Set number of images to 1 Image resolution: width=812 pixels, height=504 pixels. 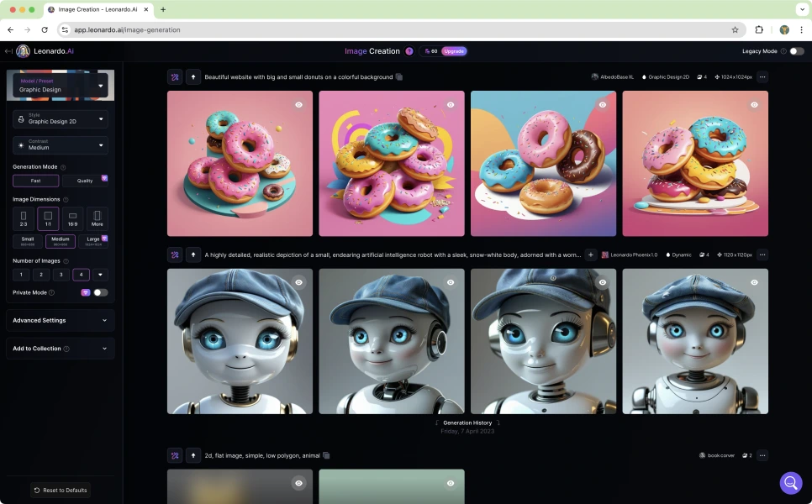coord(21,275)
